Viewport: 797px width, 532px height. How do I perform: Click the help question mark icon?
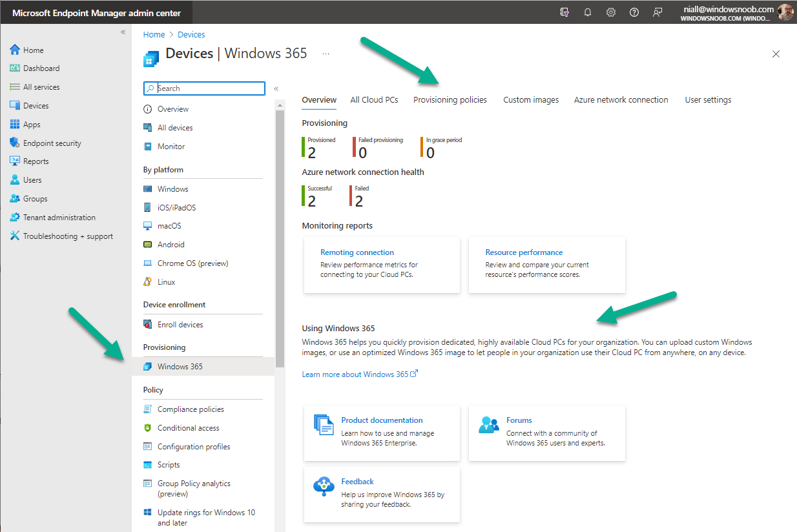[x=634, y=12]
